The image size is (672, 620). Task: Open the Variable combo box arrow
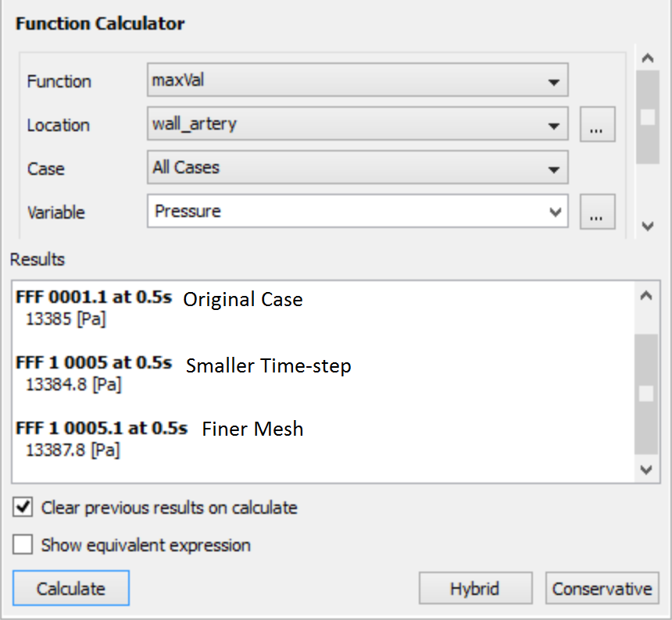click(x=555, y=212)
